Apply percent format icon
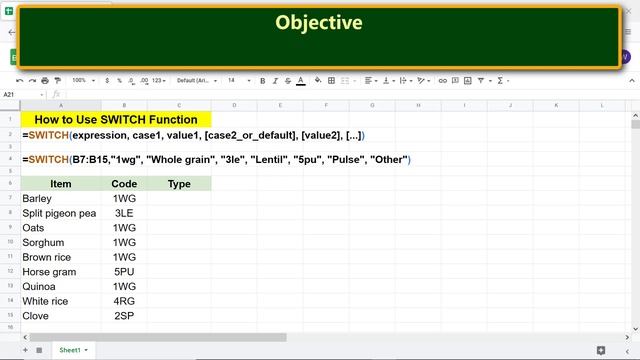This screenshot has width=640, height=360. point(119,81)
